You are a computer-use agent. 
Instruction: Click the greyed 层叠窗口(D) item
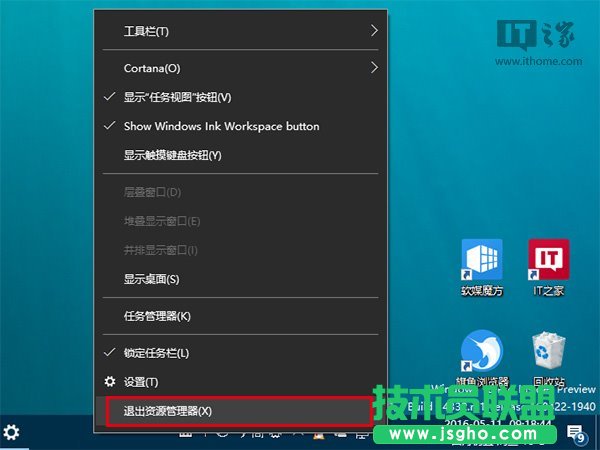point(152,192)
